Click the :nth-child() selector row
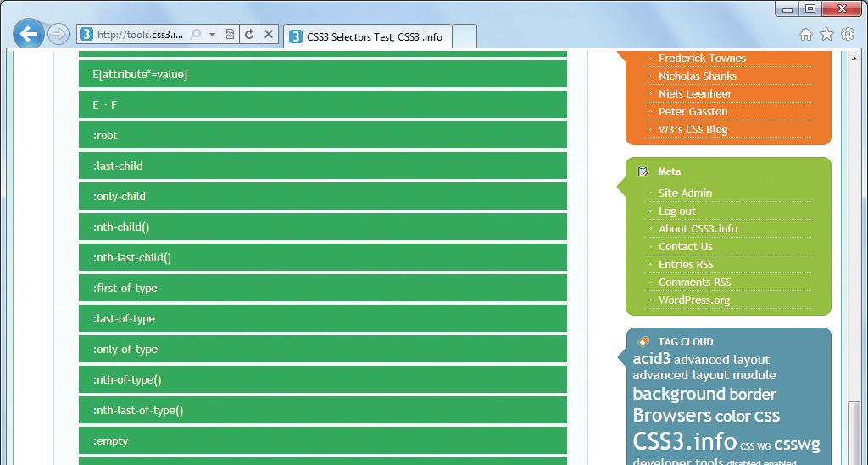The height and width of the screenshot is (465, 868). (x=323, y=227)
